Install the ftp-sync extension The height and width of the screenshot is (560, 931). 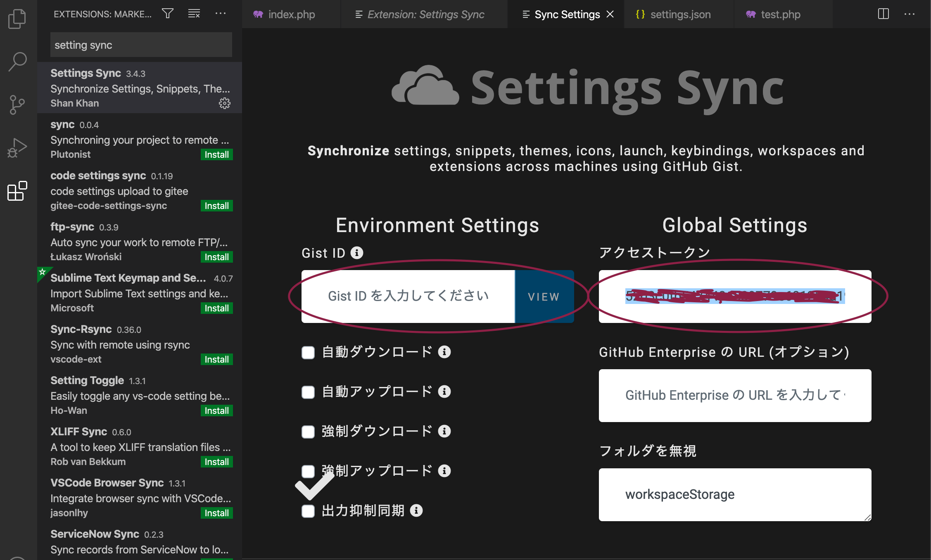point(216,256)
